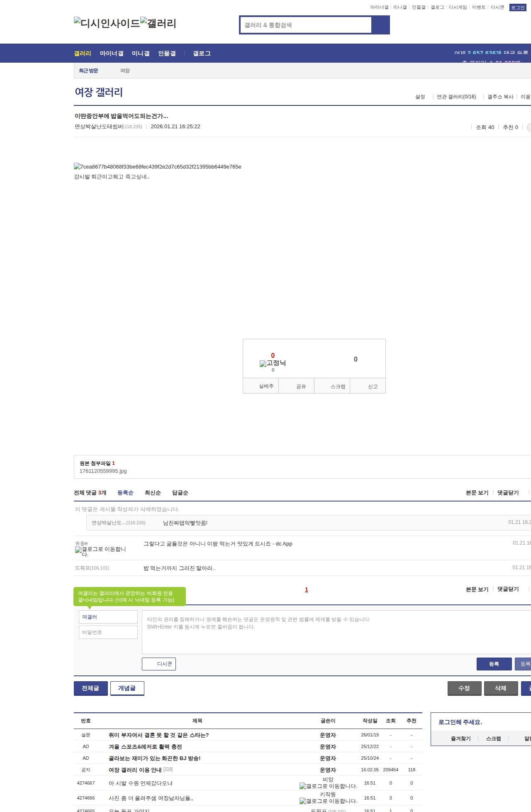Click the 여갤러 nickname input field
Image resolution: width=531 pixels, height=812 pixels.
[x=108, y=617]
